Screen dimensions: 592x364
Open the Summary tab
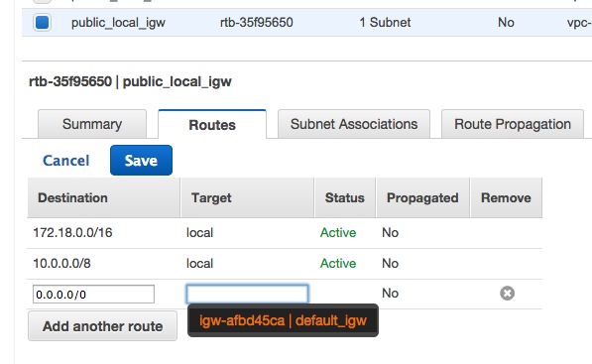point(92,124)
